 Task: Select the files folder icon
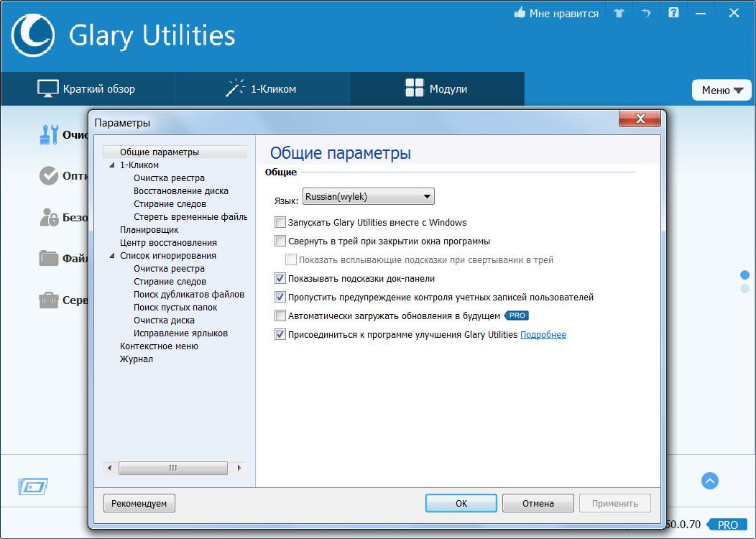pos(49,259)
